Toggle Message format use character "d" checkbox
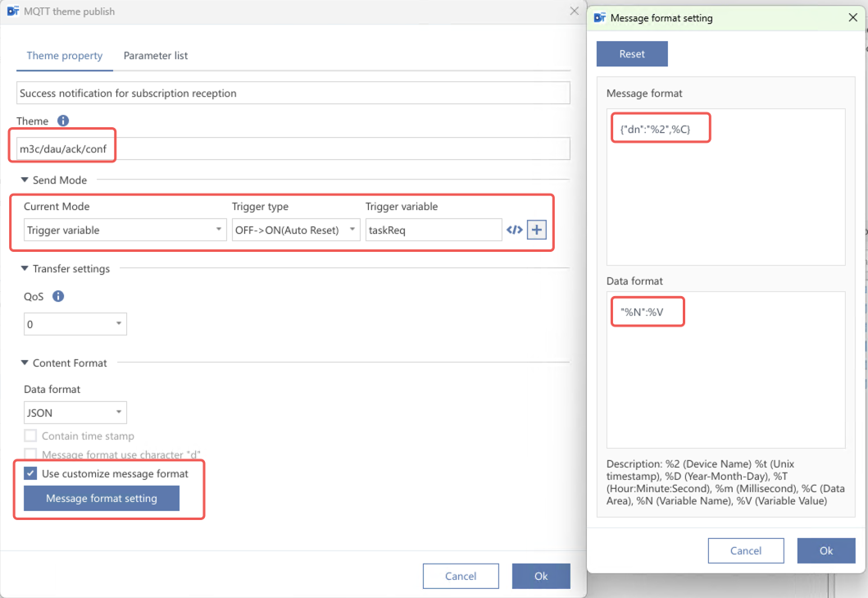The width and height of the screenshot is (868, 598). [x=30, y=454]
